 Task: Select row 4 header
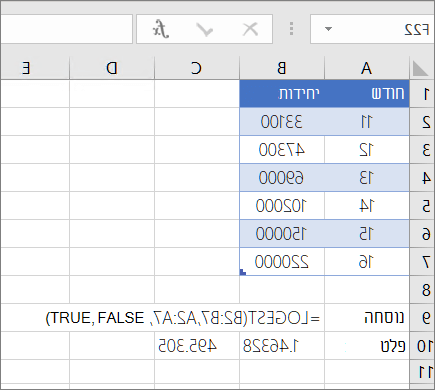pos(422,178)
